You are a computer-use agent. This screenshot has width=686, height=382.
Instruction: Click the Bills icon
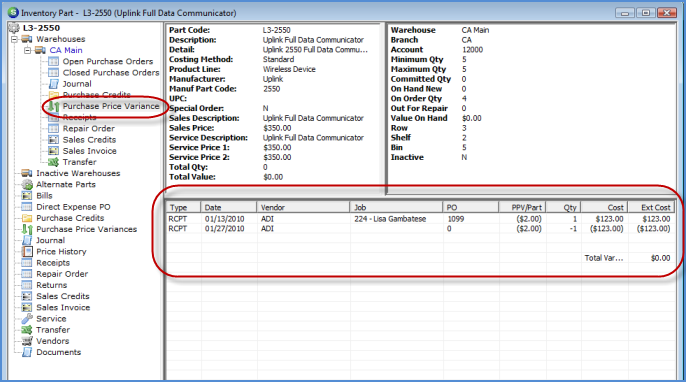point(27,196)
